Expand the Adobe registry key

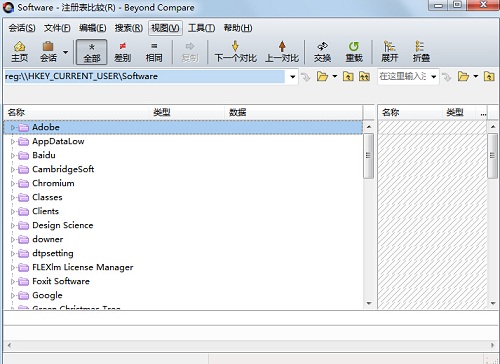coord(13,127)
